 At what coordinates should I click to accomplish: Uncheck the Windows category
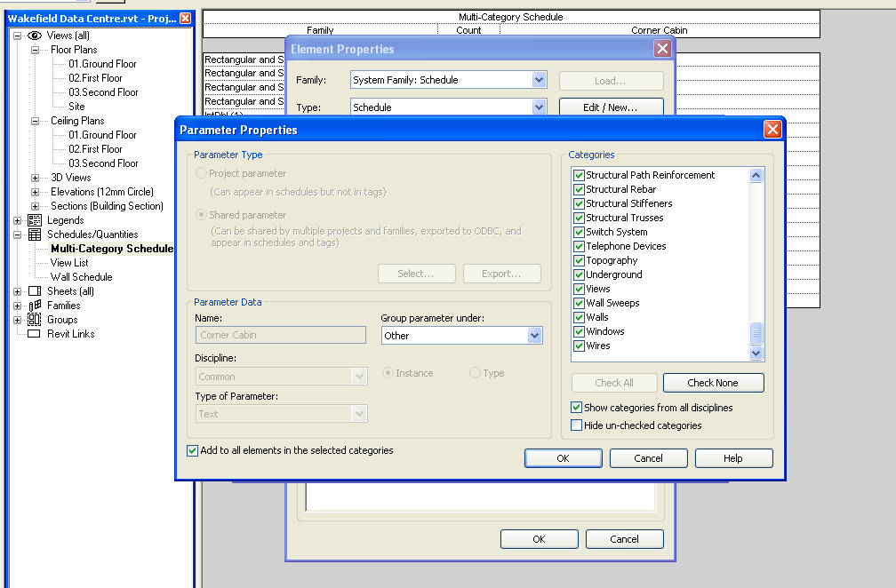[579, 331]
